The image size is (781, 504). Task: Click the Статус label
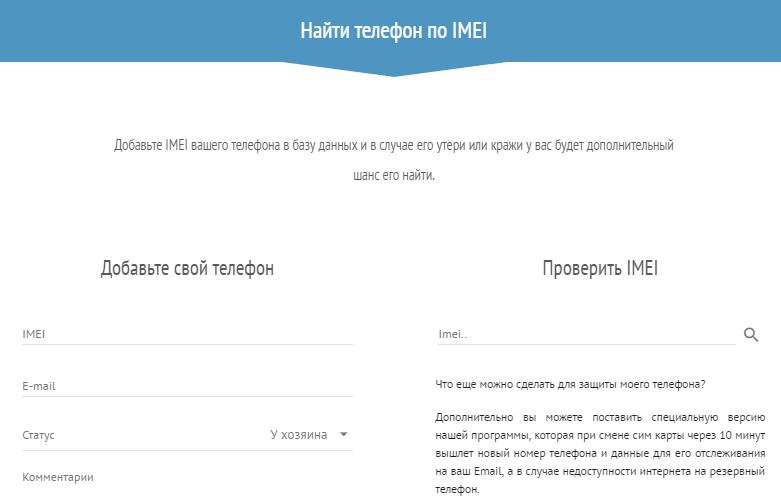(38, 435)
